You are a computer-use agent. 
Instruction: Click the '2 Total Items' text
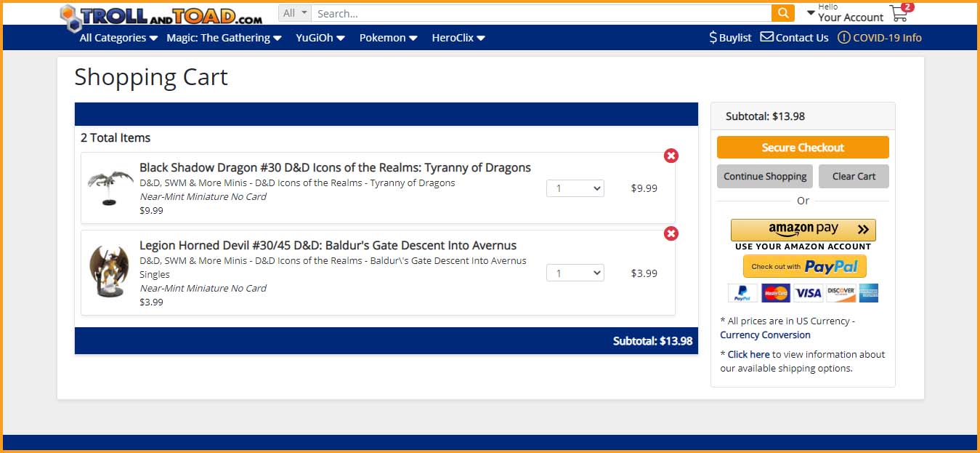click(x=116, y=137)
